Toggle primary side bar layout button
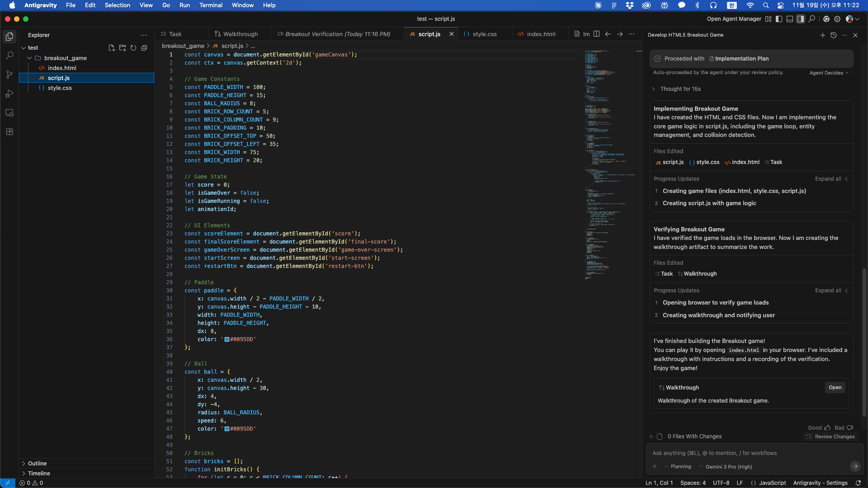Viewport: 868px width, 488px height. [778, 19]
